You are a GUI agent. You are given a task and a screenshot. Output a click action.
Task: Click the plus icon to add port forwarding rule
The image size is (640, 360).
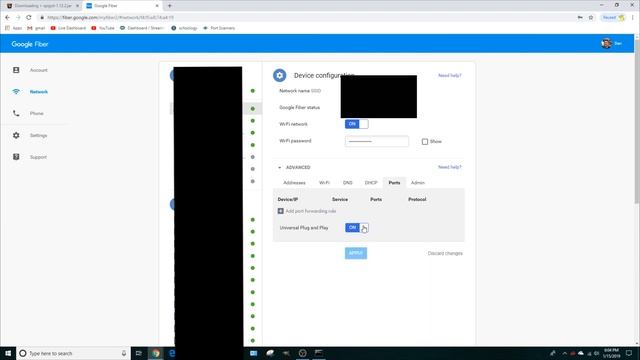pyautogui.click(x=280, y=211)
